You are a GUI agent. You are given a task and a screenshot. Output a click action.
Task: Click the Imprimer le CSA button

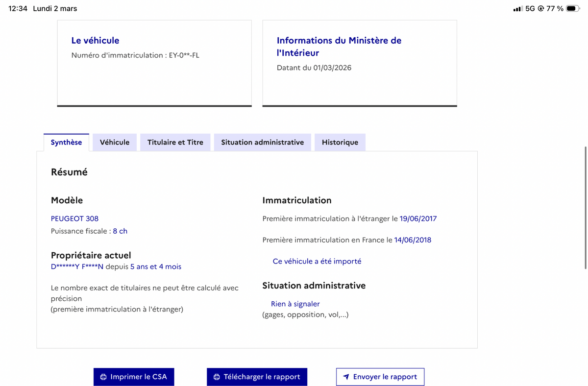(134, 377)
